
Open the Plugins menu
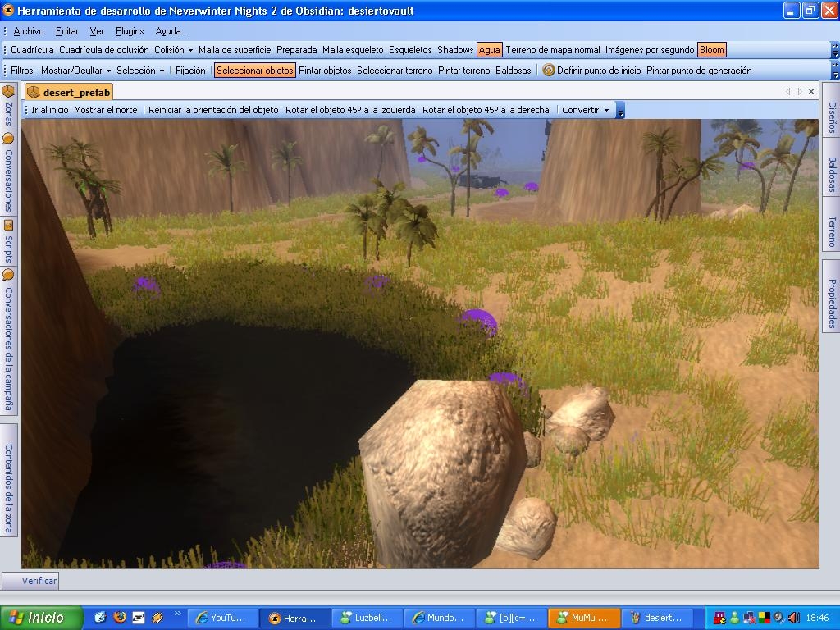130,31
